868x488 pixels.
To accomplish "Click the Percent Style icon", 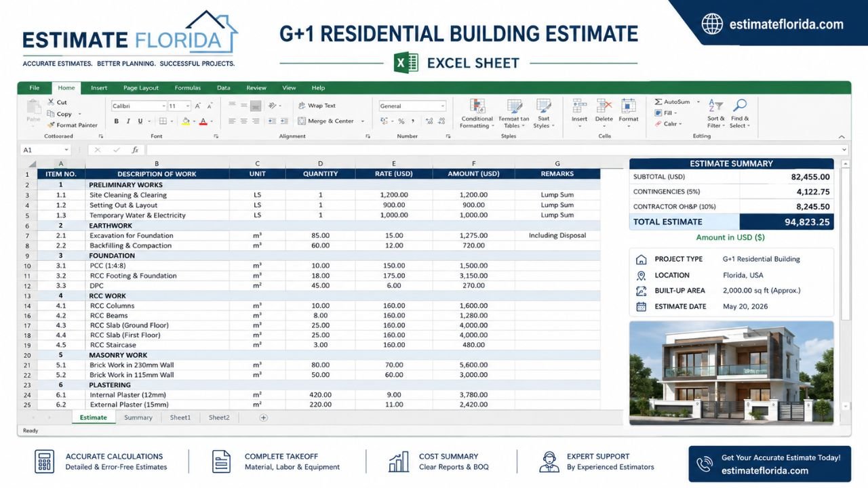I will (401, 121).
